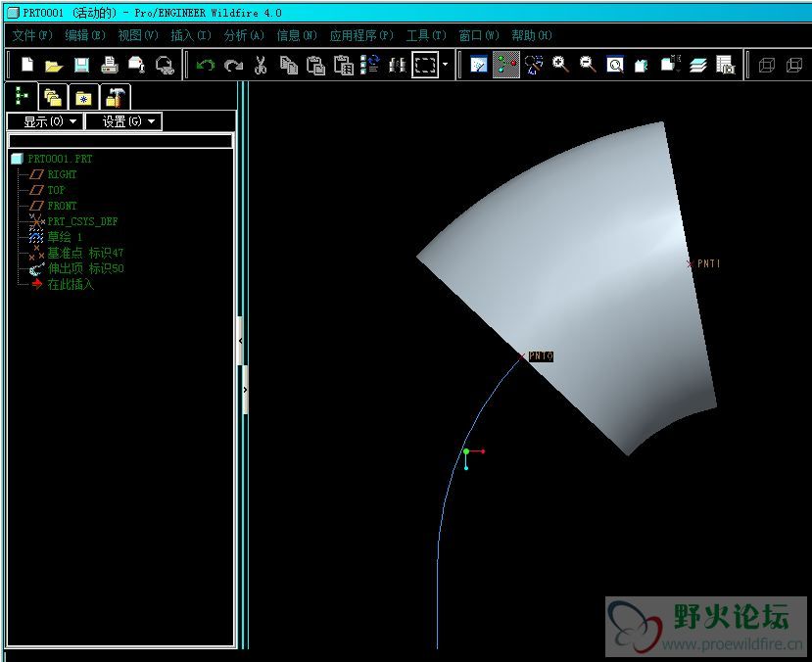Viewport: 812px width, 662px height.
Task: Switch to the Model Tree tab
Action: (22, 96)
